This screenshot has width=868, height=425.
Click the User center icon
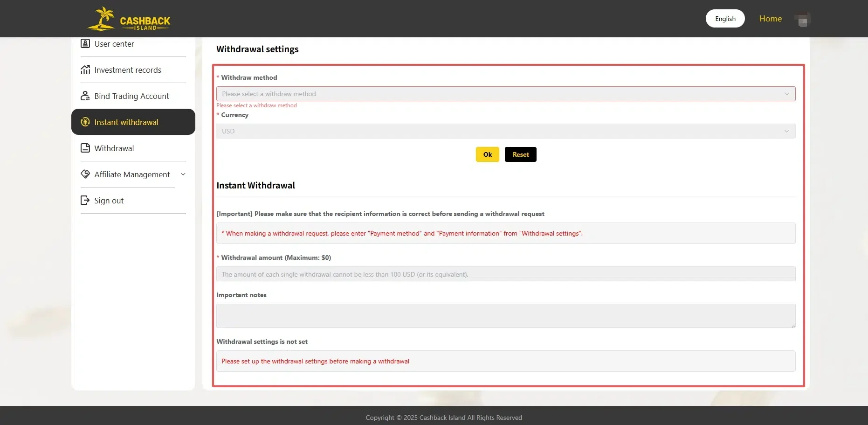[85, 43]
